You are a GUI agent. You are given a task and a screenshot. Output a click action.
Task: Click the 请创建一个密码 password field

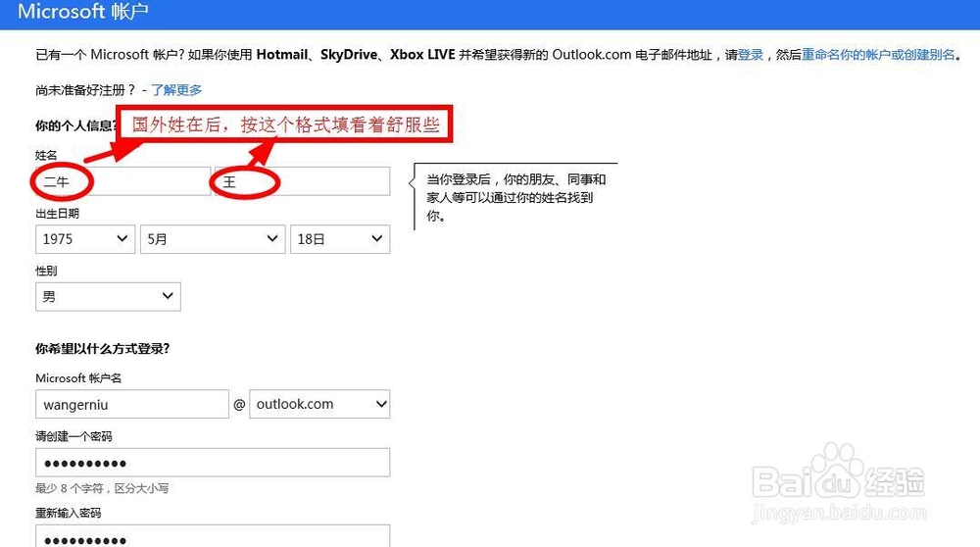click(x=213, y=463)
